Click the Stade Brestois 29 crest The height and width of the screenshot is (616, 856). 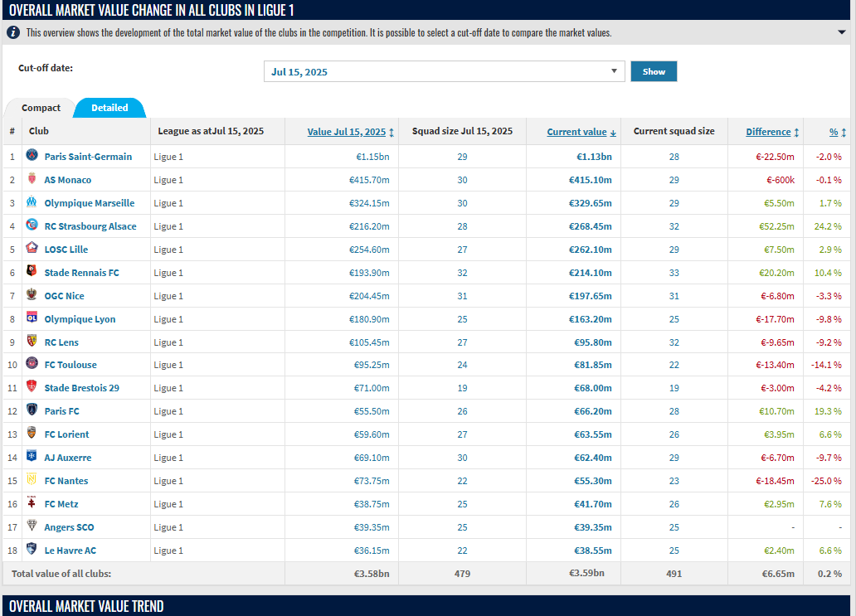[x=32, y=387]
